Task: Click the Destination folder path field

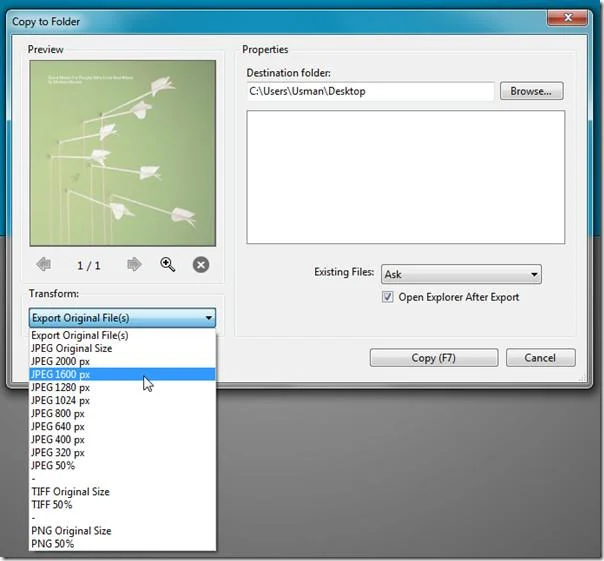Action: [370, 91]
